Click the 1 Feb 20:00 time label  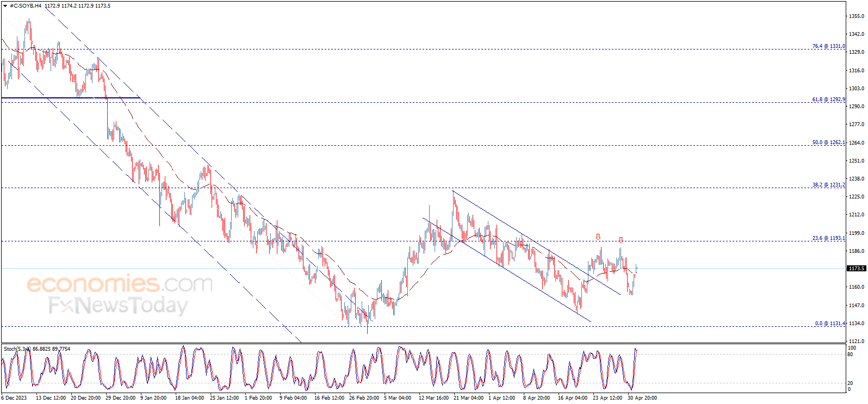click(x=258, y=398)
